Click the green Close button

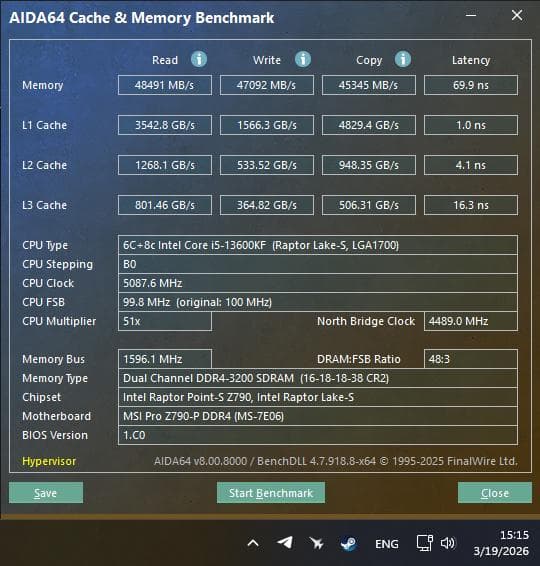495,493
